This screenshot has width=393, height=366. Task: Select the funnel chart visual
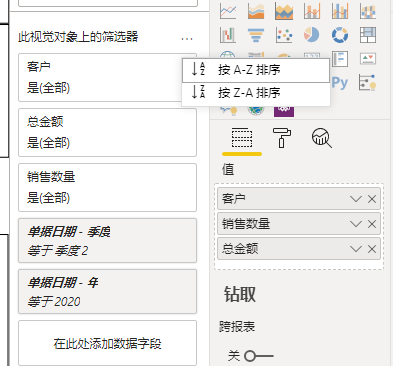[x=256, y=35]
